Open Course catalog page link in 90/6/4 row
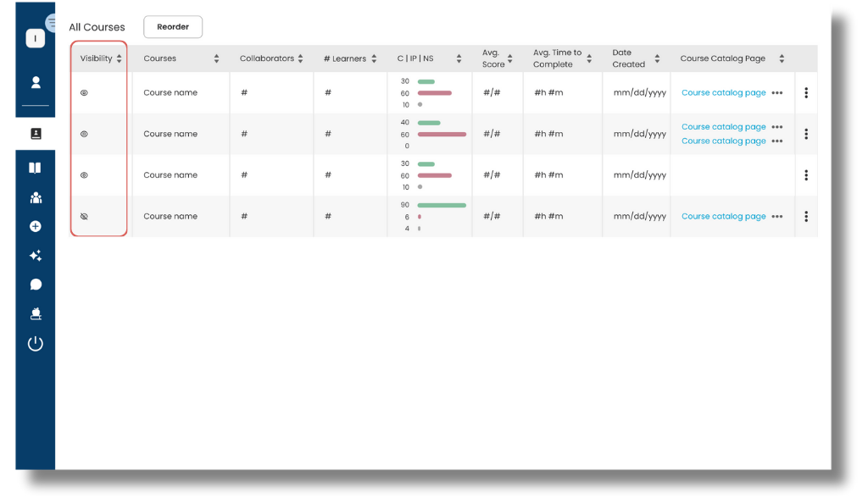The width and height of the screenshot is (868, 498). tap(724, 216)
